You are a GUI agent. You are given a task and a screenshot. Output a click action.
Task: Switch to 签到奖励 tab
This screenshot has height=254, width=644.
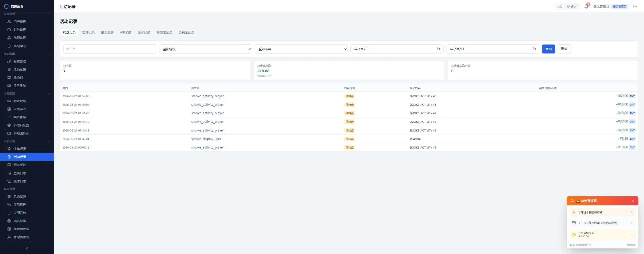(x=107, y=32)
